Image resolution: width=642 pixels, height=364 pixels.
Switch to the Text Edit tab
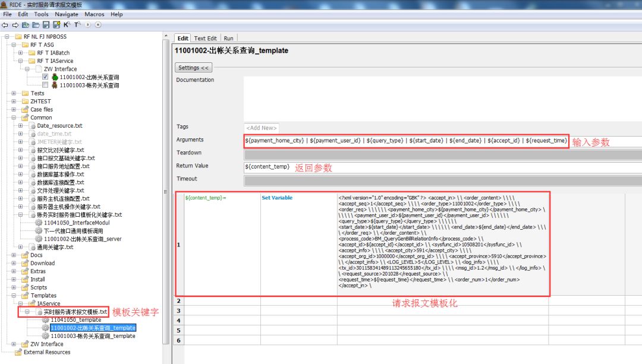pyautogui.click(x=205, y=38)
